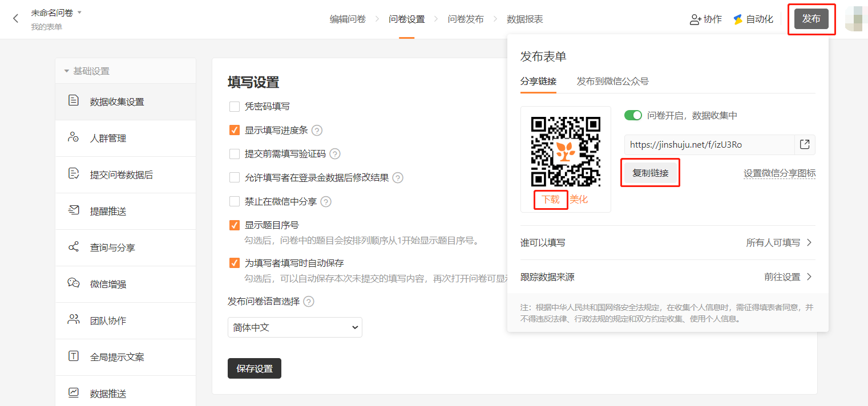Click the 我的表单 subtitle text
868x406 pixels.
46,27
